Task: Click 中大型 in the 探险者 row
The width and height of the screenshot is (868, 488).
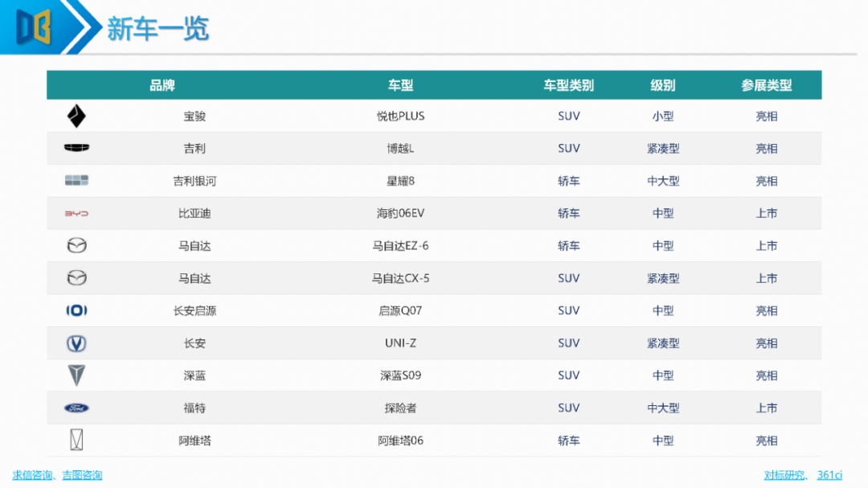Action: (662, 408)
